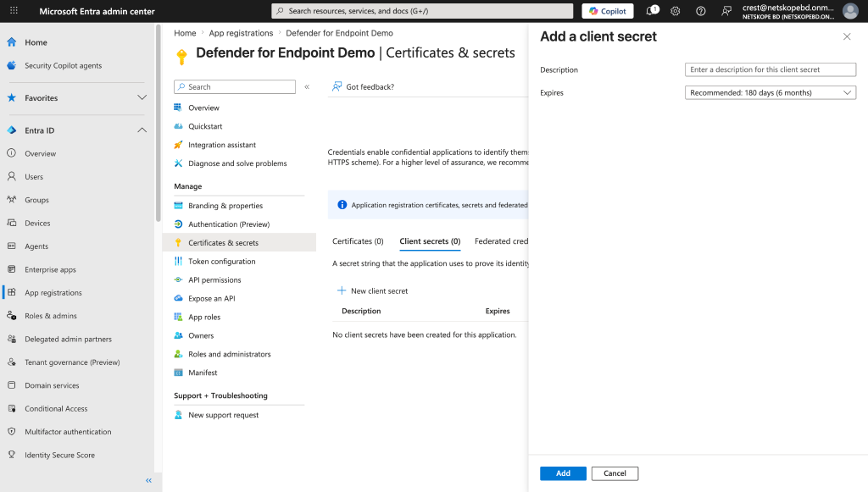Collapse the Entra ID section chevron
868x492 pixels.
142,130
